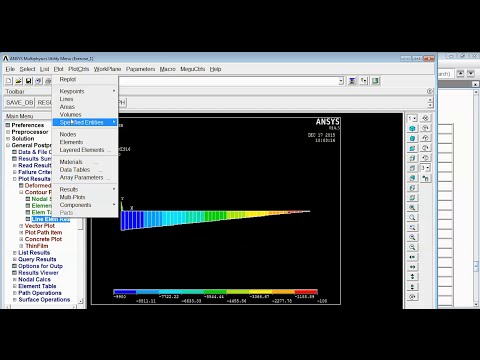Click the Pan Model Right arrow icon

coord(412,267)
